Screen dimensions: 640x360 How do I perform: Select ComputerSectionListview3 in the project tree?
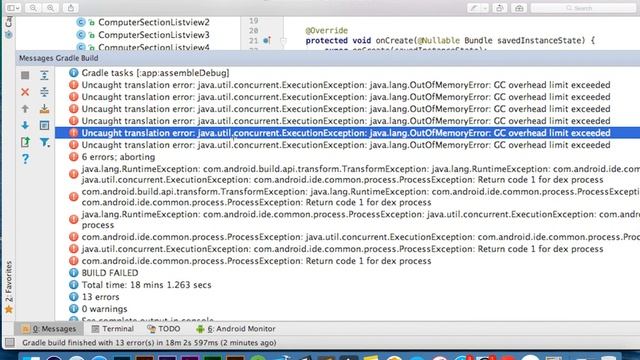tap(153, 35)
